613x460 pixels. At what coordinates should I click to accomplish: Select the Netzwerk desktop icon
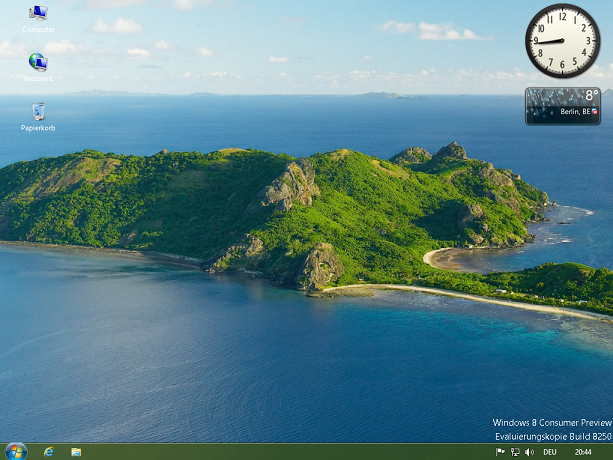tap(38, 63)
